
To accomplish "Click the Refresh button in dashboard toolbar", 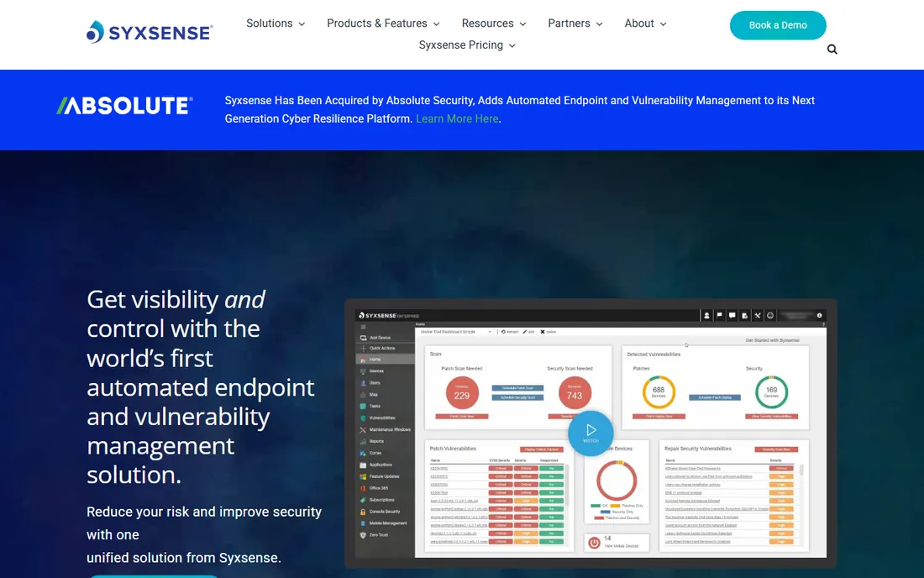I will point(510,332).
